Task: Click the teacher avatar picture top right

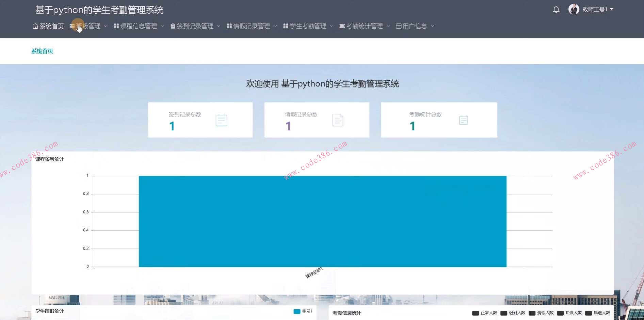Action: tap(574, 9)
